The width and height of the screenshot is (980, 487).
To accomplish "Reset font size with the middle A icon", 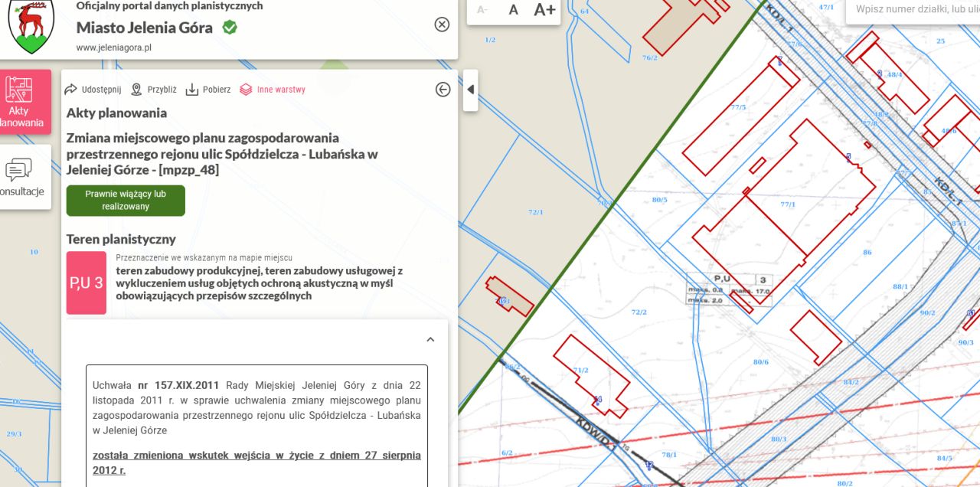I will (x=513, y=11).
